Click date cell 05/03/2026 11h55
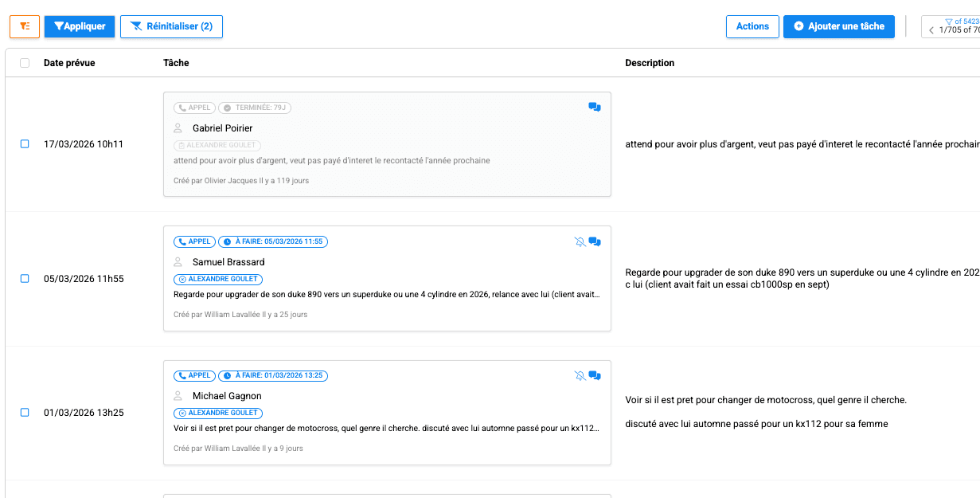Screen dimensions: 980x498 point(84,279)
